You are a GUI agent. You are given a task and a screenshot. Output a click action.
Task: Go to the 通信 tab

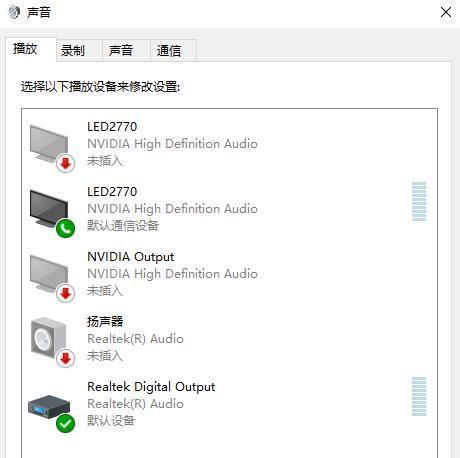173,51
